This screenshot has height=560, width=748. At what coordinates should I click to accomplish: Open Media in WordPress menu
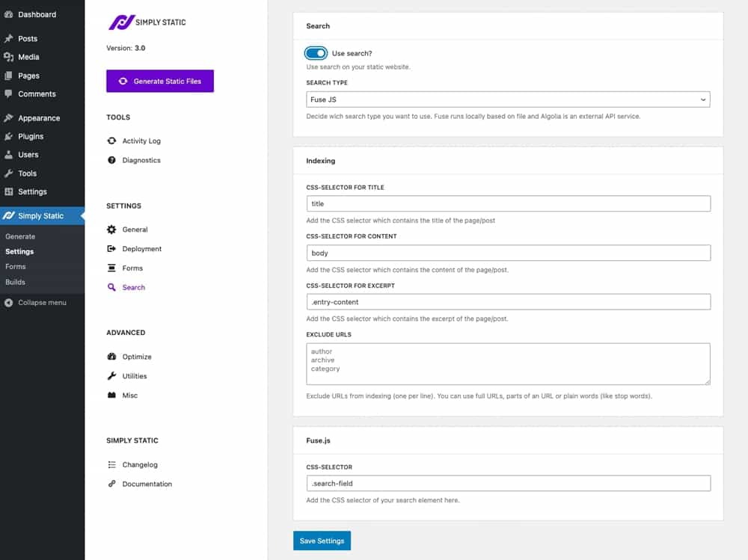pos(28,57)
